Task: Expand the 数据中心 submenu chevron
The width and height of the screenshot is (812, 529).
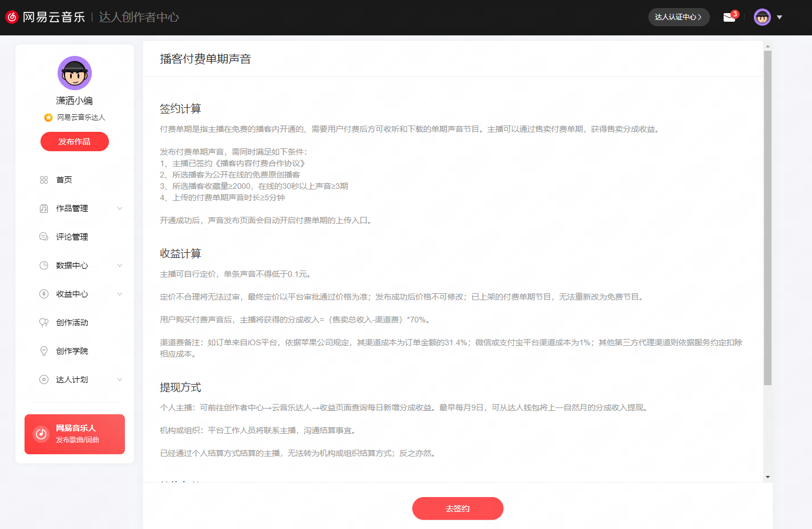Action: (120, 265)
